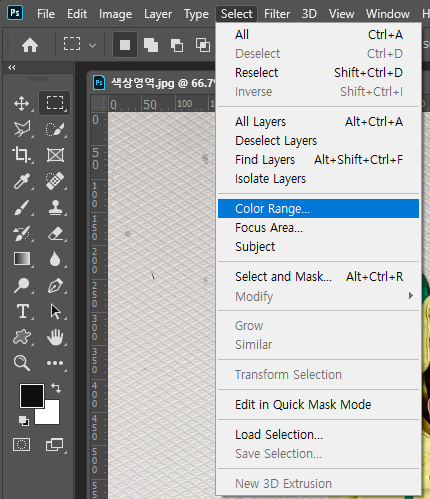Select the Rectangular Marquee tool in toolbox
Viewport: 430px width, 499px height.
(55, 103)
